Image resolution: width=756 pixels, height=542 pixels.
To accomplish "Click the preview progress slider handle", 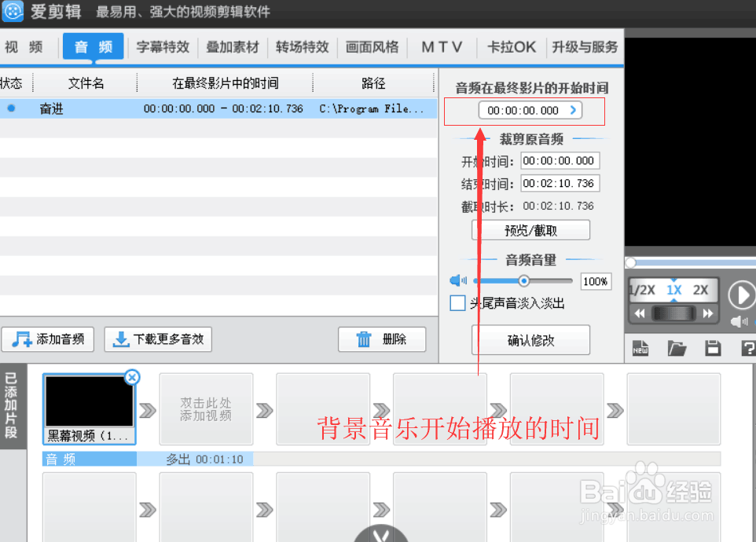I will pyautogui.click(x=630, y=262).
